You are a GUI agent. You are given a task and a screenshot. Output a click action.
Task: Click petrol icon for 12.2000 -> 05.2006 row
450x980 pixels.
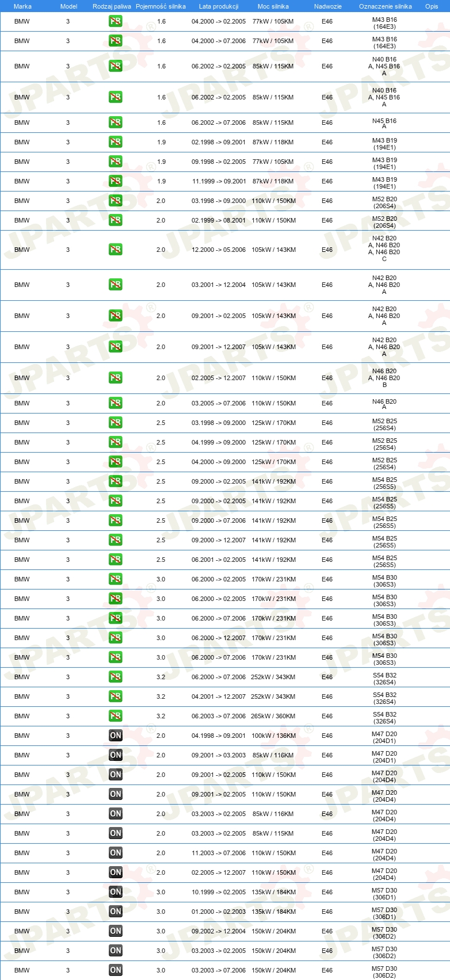tap(116, 250)
